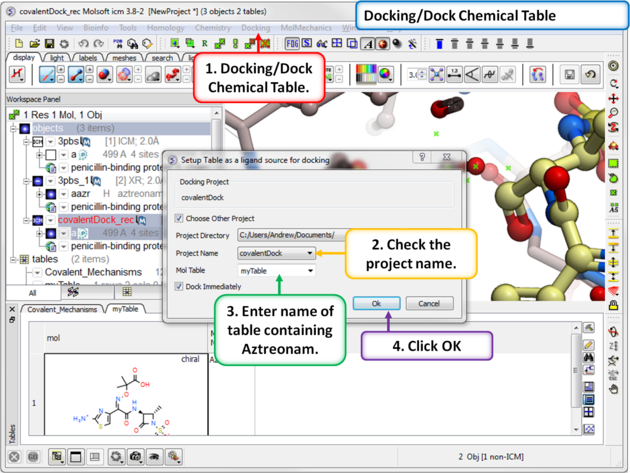The width and height of the screenshot is (630, 473).
Task: Switch to the meshes tab
Action: (124, 58)
